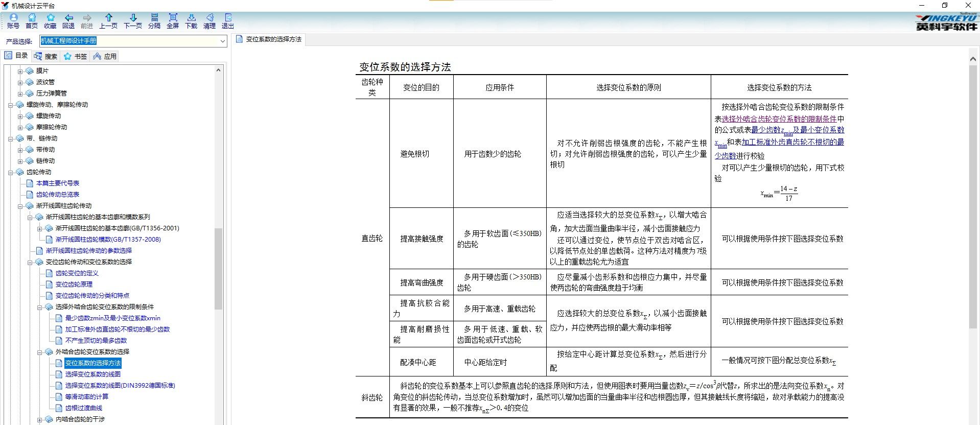Switch to the 书签 tab
Viewport: 980px width, 425px height.
pos(75,56)
